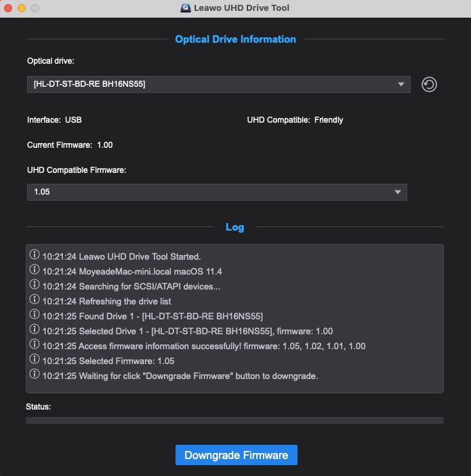Expand the UHD Compatible Firmware dropdown
Screen dimensions: 471x476
pyautogui.click(x=217, y=192)
